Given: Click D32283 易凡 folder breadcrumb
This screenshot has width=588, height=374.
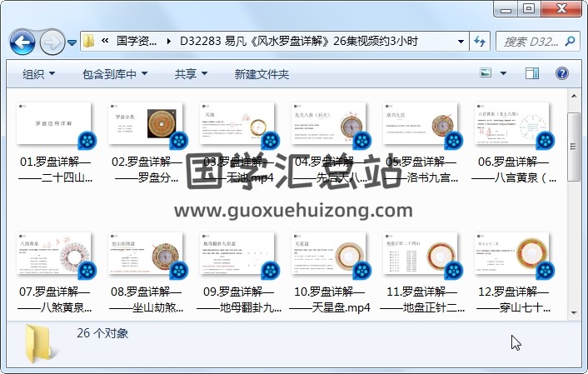Looking at the screenshot, I should pyautogui.click(x=298, y=41).
